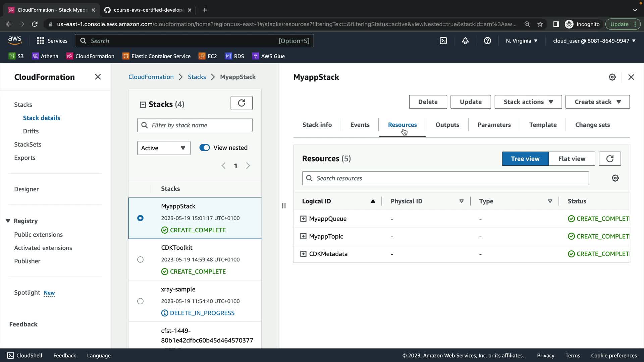
Task: Open the CloudShell icon in top navigation
Action: click(x=443, y=41)
